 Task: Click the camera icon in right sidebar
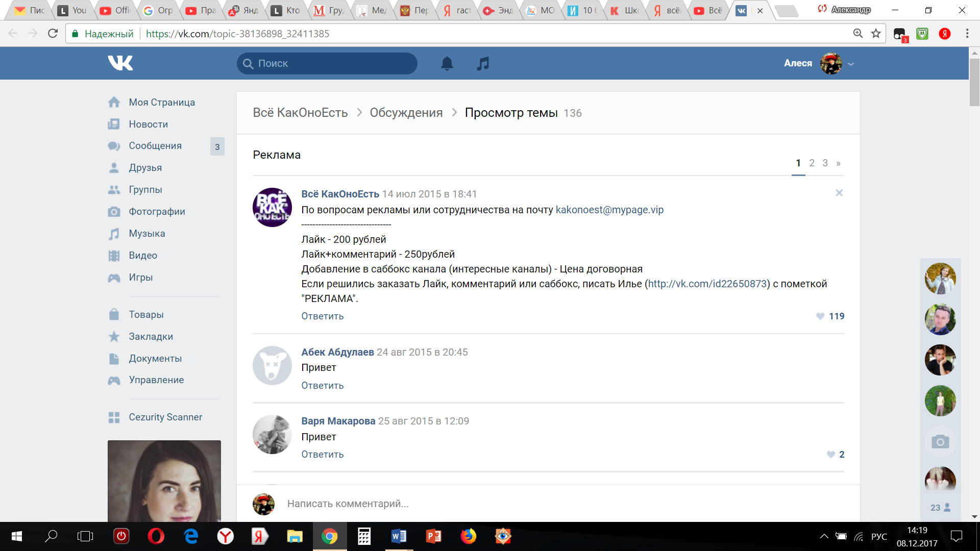tap(940, 441)
